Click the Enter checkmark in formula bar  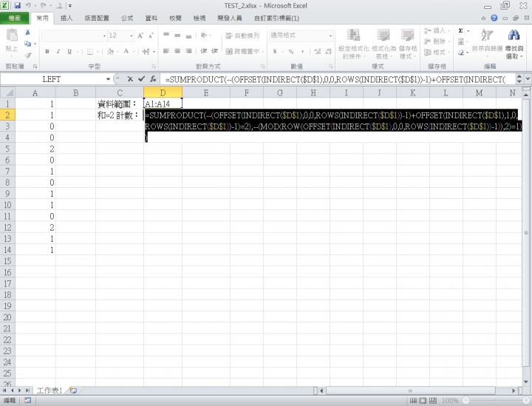point(141,79)
